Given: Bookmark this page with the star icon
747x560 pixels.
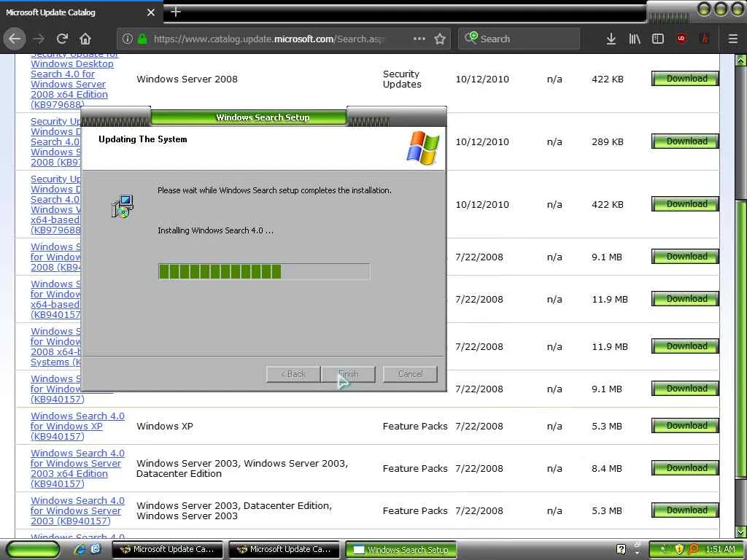Looking at the screenshot, I should [440, 39].
